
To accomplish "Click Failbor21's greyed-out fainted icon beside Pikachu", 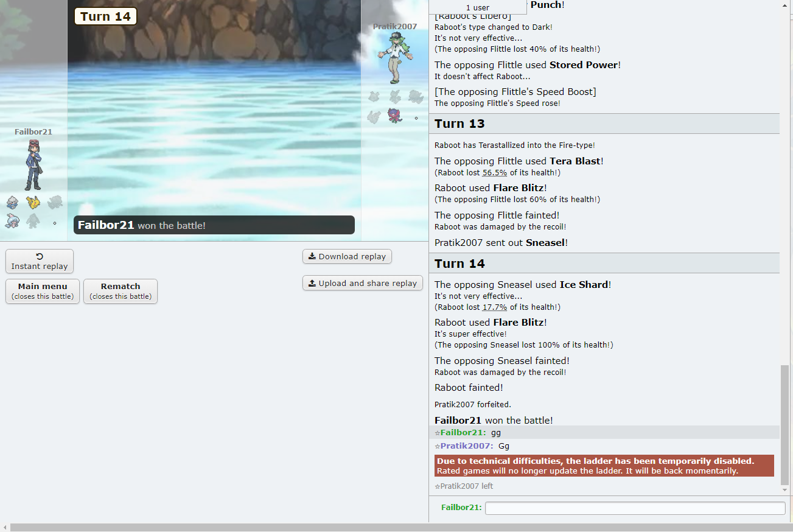I will (55, 202).
